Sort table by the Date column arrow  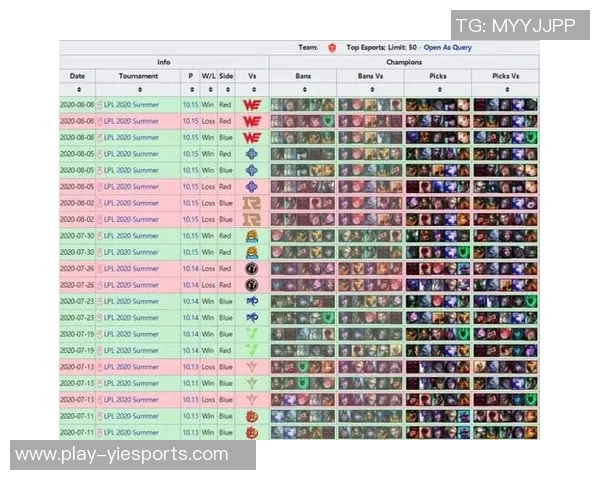click(78, 89)
